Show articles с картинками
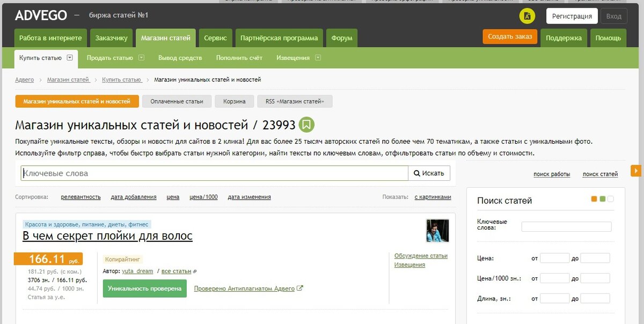This screenshot has height=324, width=644. pyautogui.click(x=433, y=197)
